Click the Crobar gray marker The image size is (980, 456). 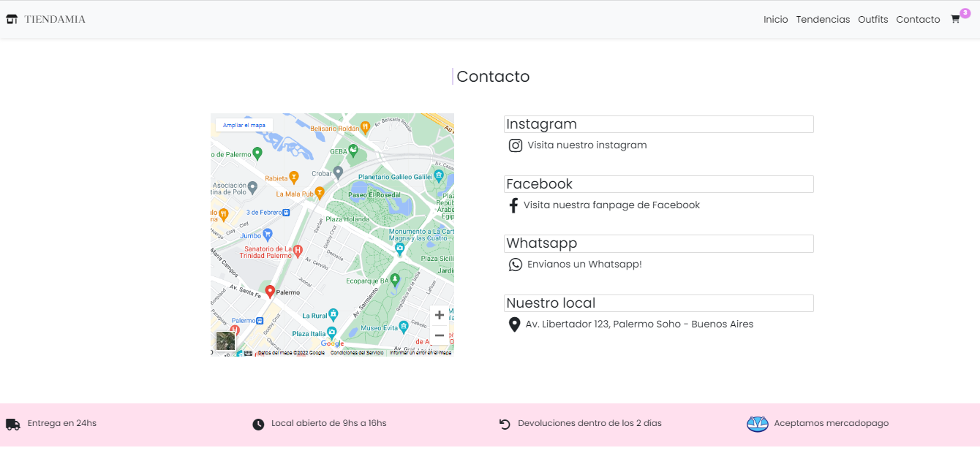(x=338, y=172)
